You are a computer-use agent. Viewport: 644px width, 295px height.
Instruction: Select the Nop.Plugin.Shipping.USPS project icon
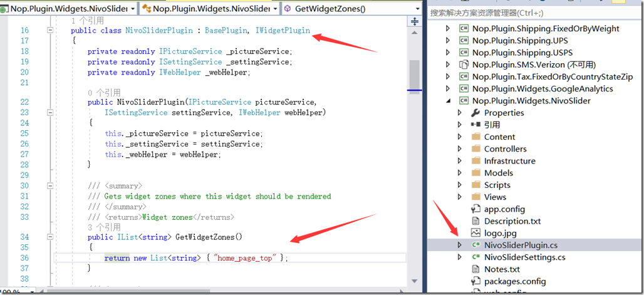pos(464,53)
